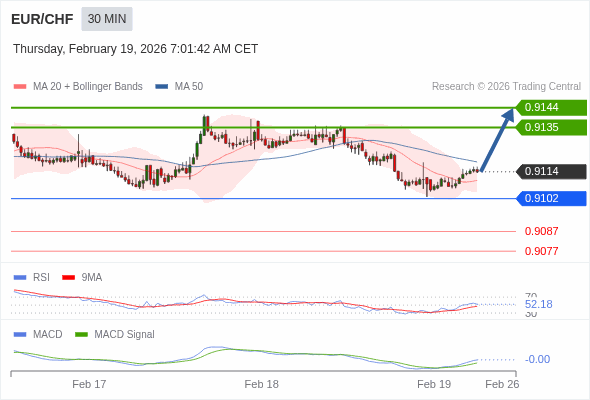Click the 0.9077 support price value
Viewport: 590px width, 400px height.
pyautogui.click(x=541, y=251)
